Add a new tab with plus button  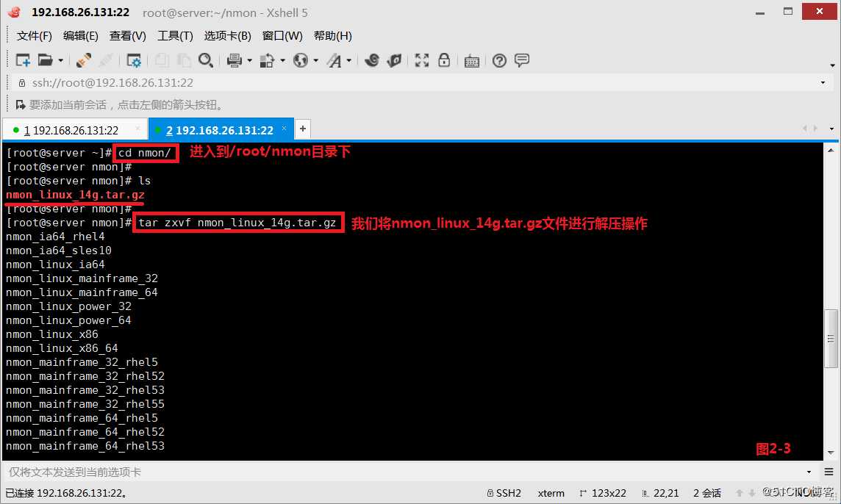point(302,129)
